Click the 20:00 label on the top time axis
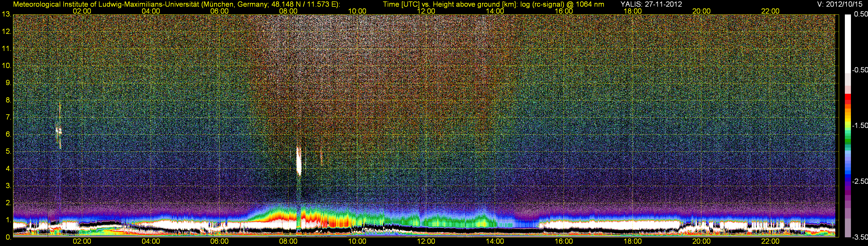This screenshot has width=868, height=246. [702, 11]
